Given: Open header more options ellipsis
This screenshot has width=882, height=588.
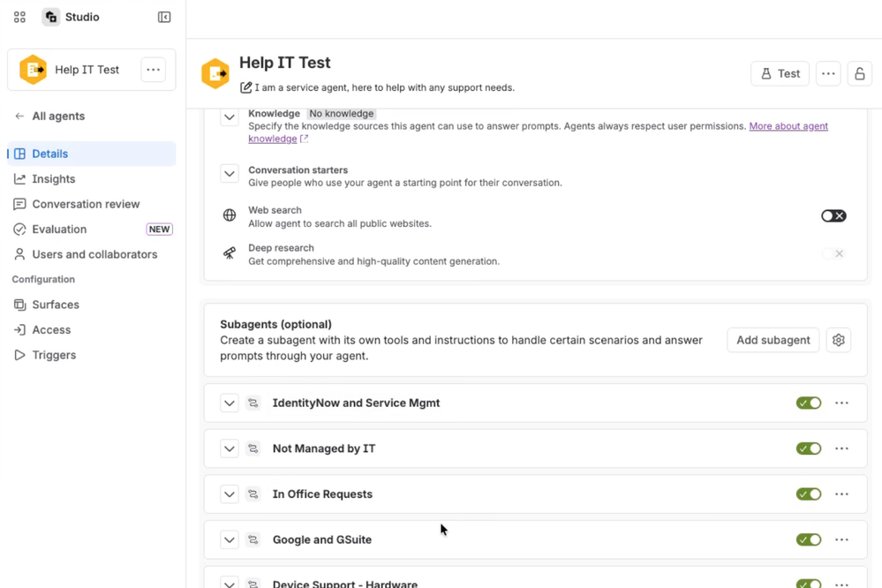Looking at the screenshot, I should click(x=828, y=73).
